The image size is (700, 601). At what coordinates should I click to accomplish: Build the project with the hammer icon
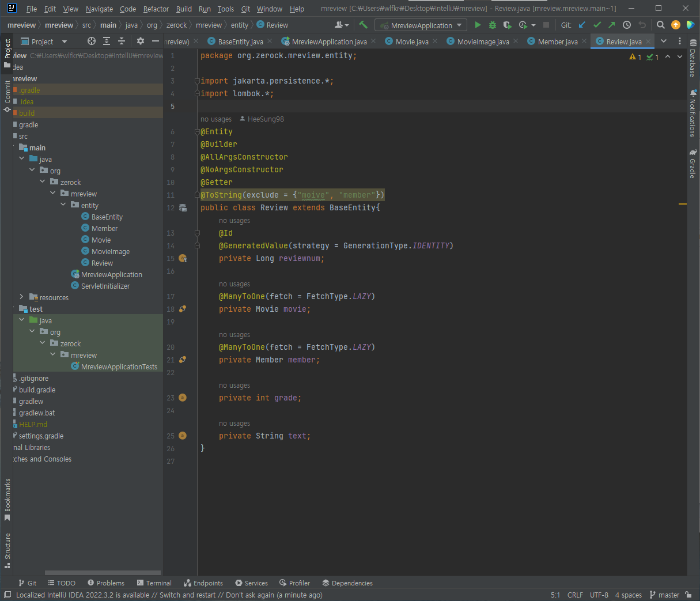(x=363, y=25)
